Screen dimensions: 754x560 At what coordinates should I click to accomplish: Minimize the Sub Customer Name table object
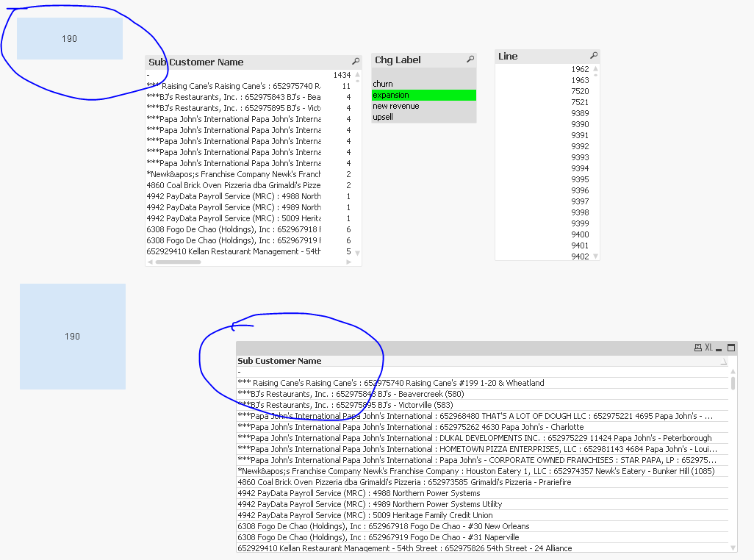[x=719, y=348]
